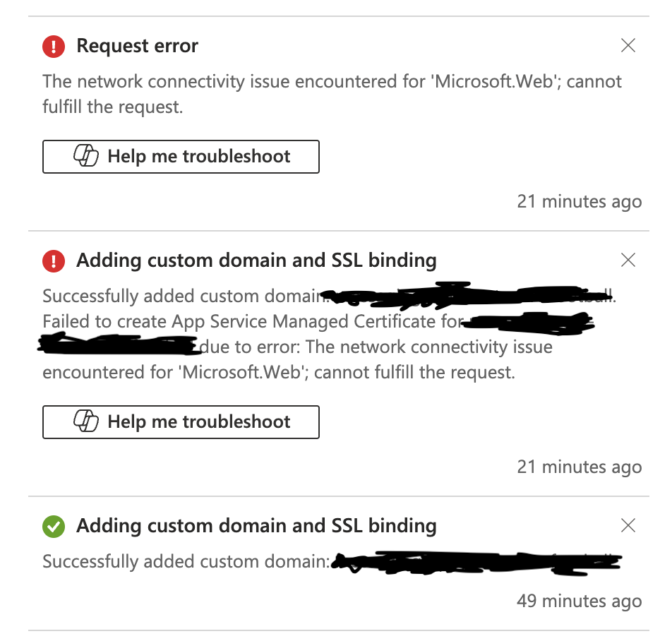
Task: Click Help me troubleshoot under Request error
Action: coord(181,157)
